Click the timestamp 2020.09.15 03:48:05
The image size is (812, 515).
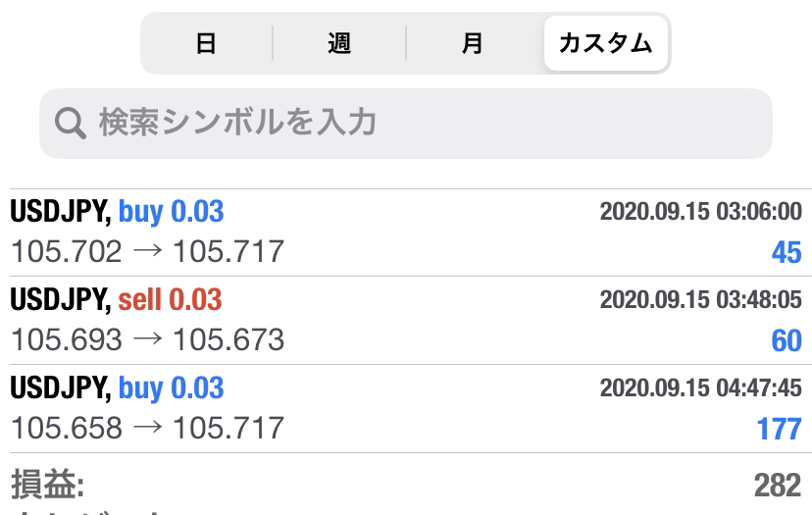coord(700,299)
